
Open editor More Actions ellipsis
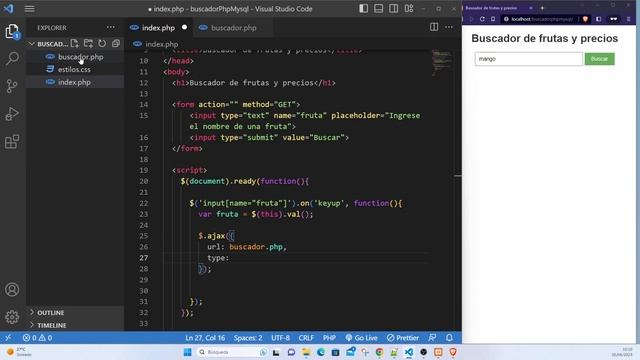pyautogui.click(x=449, y=27)
